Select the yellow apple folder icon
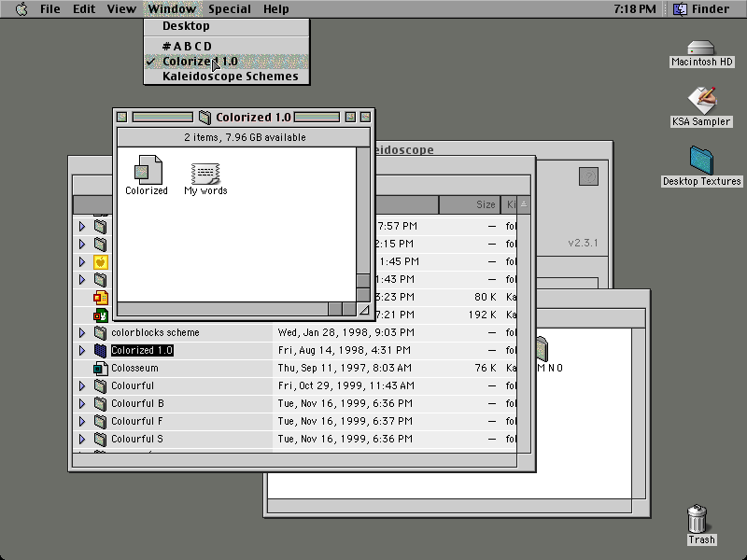The image size is (747, 560). click(x=100, y=262)
